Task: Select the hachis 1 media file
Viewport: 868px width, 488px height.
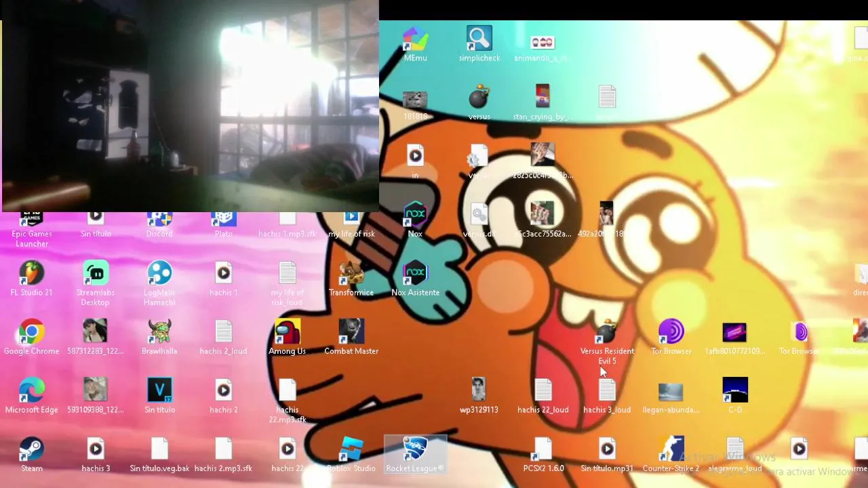Action: [223, 279]
